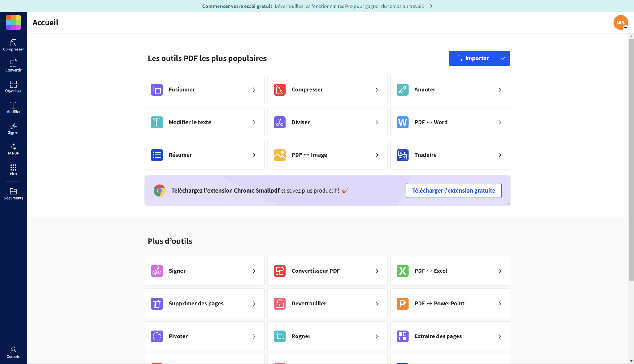Image resolution: width=634 pixels, height=364 pixels.
Task: Select the PDF to Word tool card
Action: (450, 122)
